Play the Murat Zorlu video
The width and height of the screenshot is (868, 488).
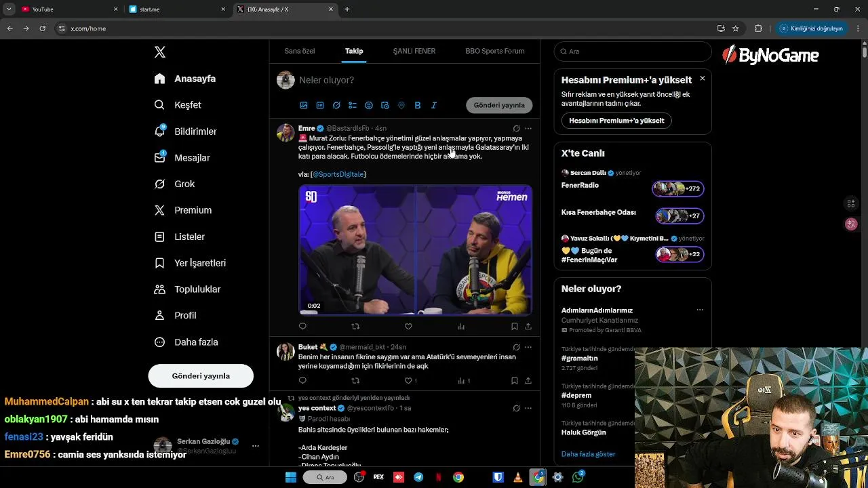point(416,250)
